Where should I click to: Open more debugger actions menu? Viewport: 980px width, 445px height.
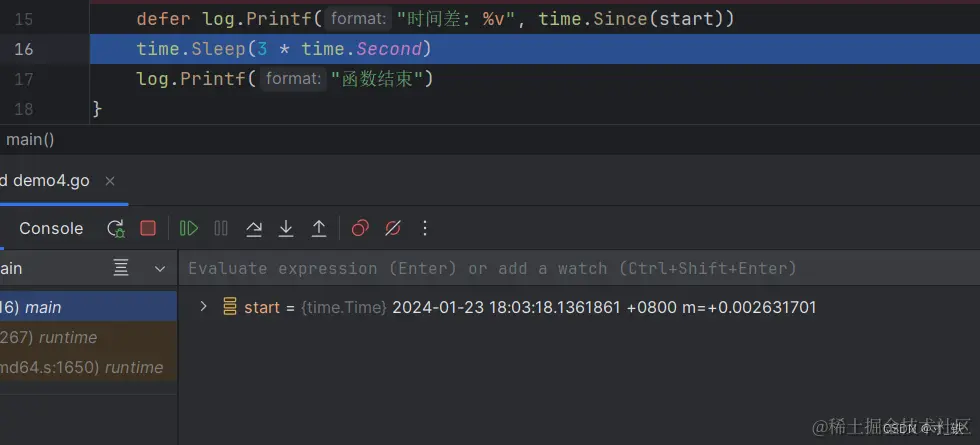click(425, 228)
